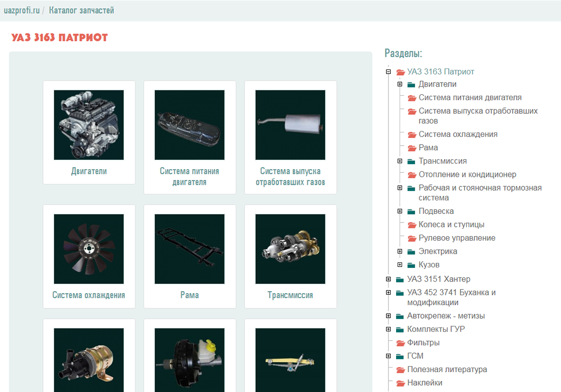Viewport: 561px width, 392px height.
Task: Click the brake booster photo thumbnail
Action: pyautogui.click(x=190, y=360)
